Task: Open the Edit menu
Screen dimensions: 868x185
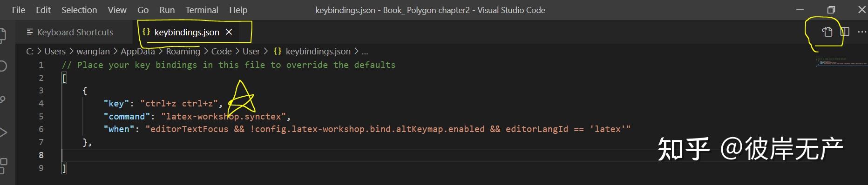Action: tap(43, 10)
